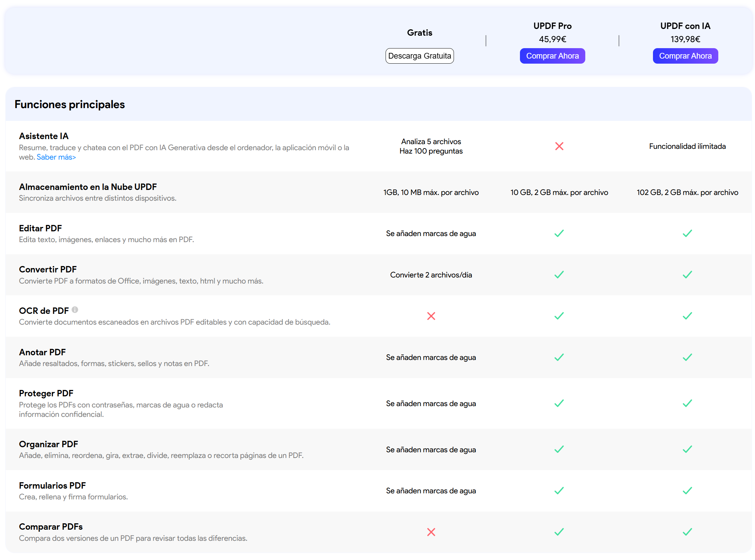This screenshot has height=560, width=755.
Task: Click the red X for Asistente IA under UPDF Pro
Action: point(559,146)
